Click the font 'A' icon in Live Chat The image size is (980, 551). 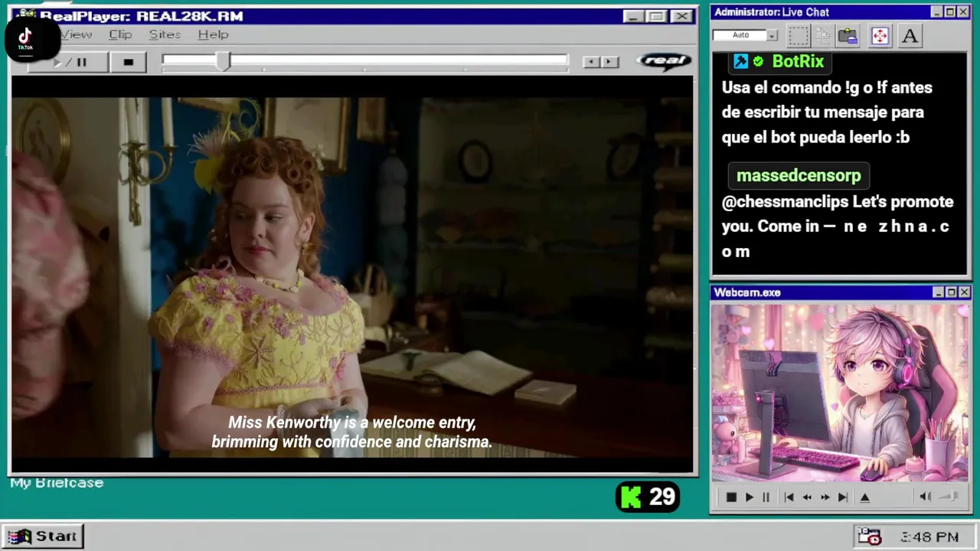click(910, 36)
